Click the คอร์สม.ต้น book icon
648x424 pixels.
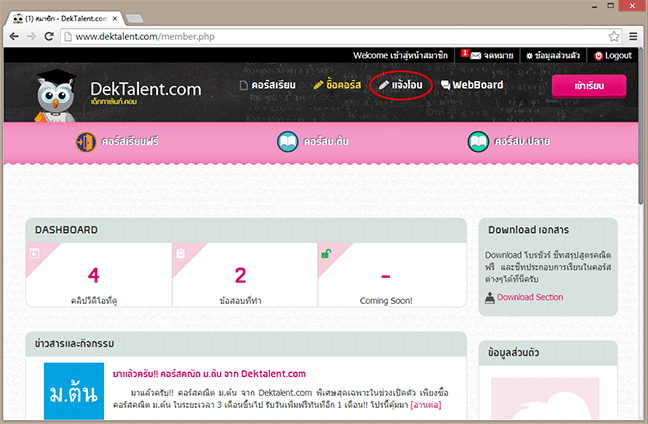tap(288, 143)
